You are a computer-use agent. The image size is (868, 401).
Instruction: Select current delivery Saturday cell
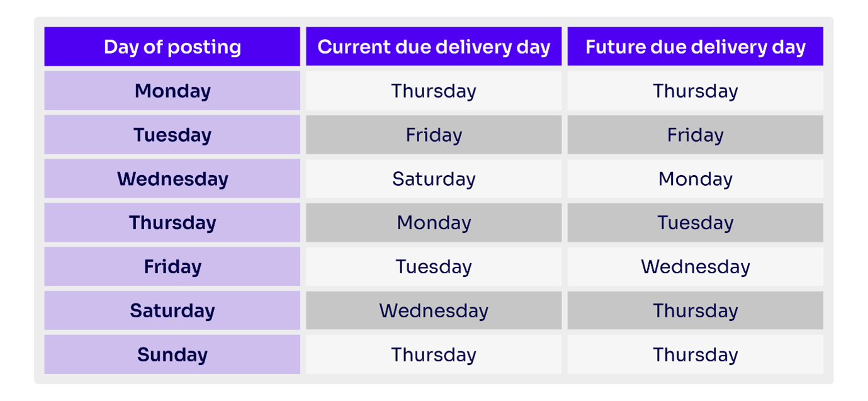tap(434, 179)
